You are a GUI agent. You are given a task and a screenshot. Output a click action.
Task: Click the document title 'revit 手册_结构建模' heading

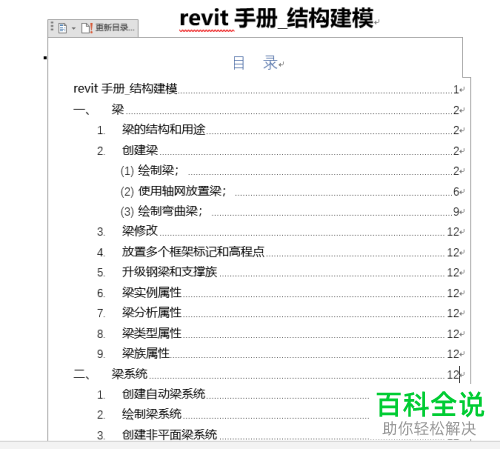point(277,18)
